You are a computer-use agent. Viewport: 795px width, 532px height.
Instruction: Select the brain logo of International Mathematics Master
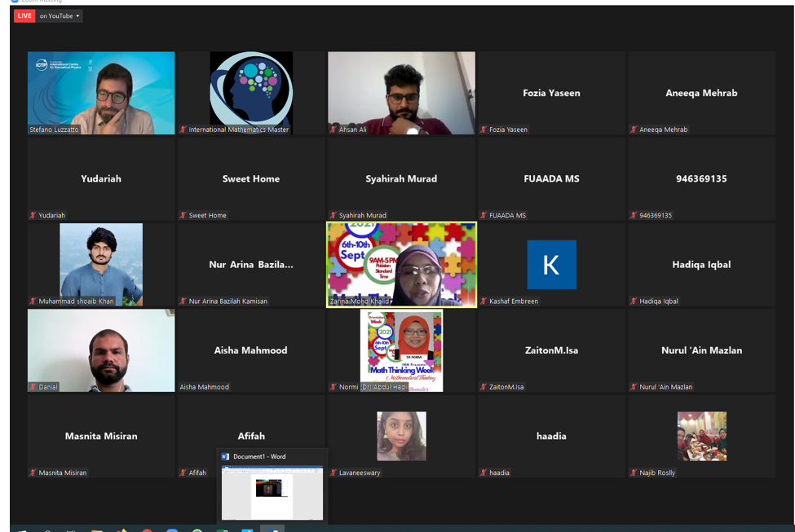[251, 89]
